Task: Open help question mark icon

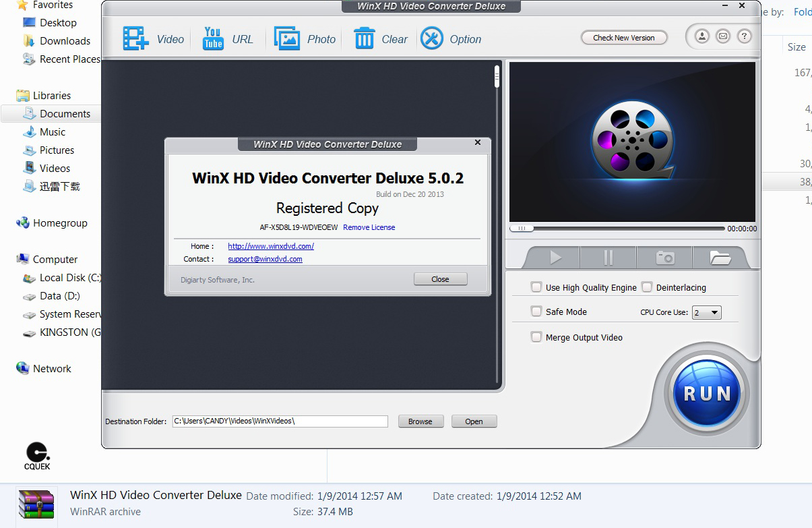Action: point(744,36)
